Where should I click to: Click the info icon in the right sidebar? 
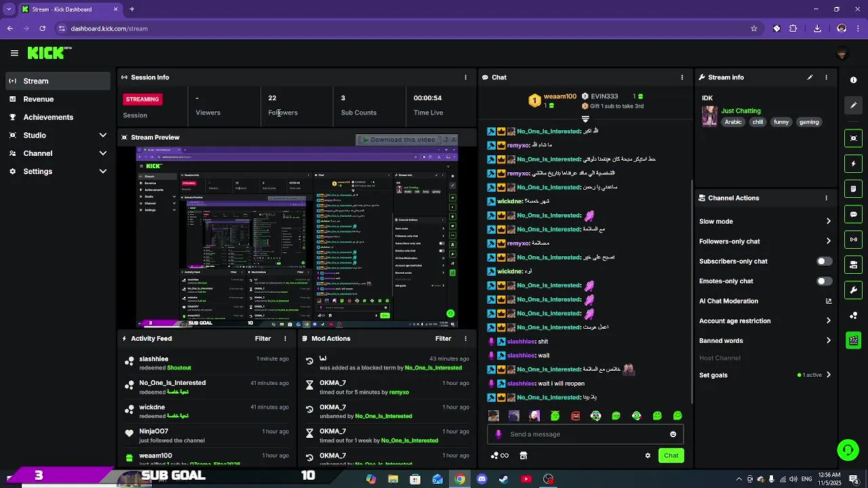pos(853,80)
